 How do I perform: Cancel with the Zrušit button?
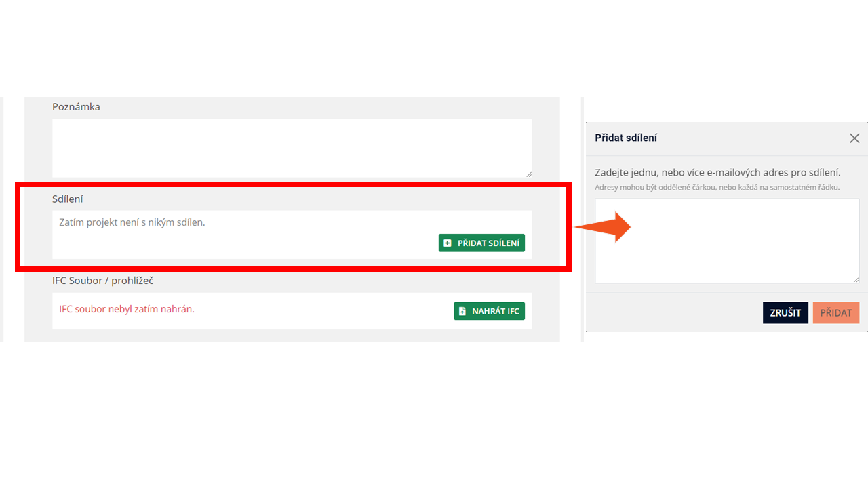point(785,312)
